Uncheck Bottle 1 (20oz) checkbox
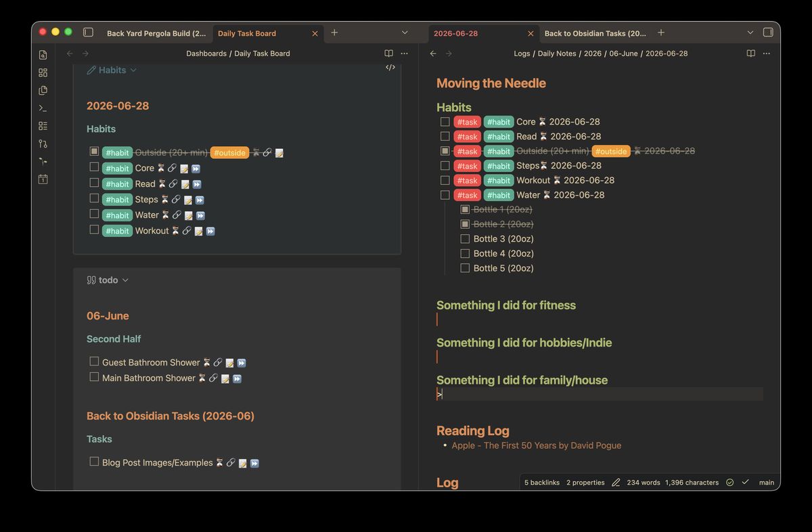Image resolution: width=812 pixels, height=532 pixels. pos(465,209)
